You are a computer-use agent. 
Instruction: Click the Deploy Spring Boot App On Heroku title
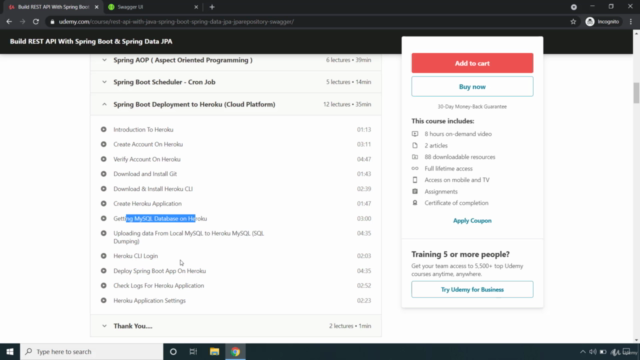tap(160, 271)
